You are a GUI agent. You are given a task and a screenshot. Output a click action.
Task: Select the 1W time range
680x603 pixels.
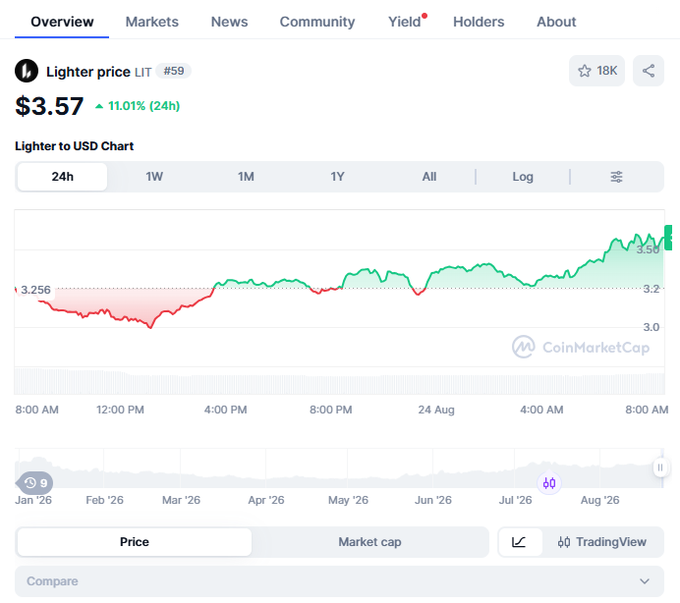click(x=154, y=177)
